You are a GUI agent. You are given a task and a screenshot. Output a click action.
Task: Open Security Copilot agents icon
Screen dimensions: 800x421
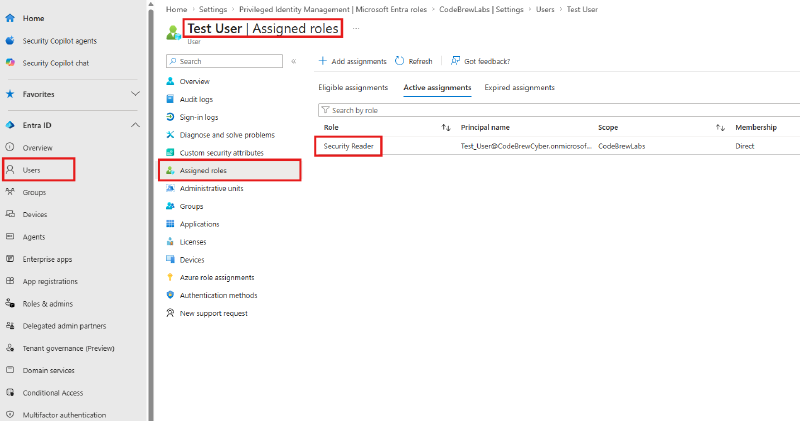tap(10, 40)
